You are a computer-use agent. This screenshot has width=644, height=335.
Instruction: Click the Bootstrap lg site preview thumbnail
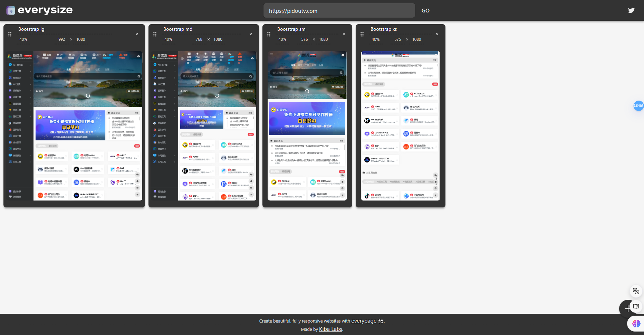coord(74,126)
